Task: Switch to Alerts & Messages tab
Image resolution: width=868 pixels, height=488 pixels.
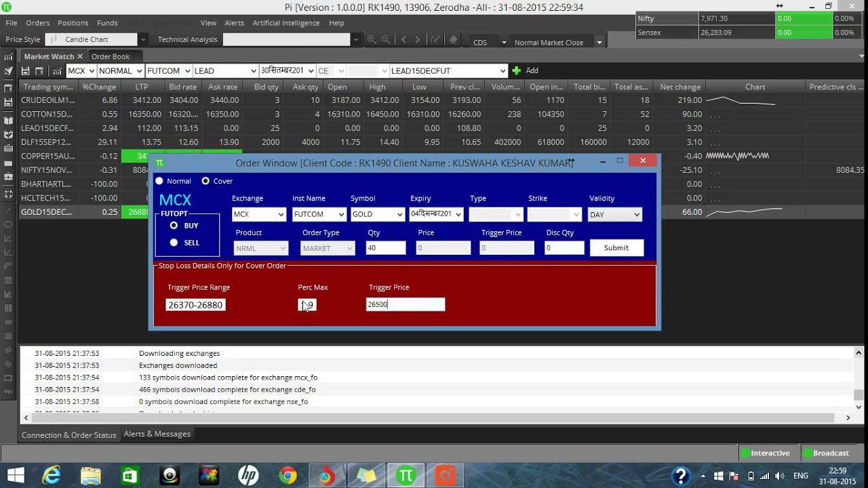Action: coord(157,434)
